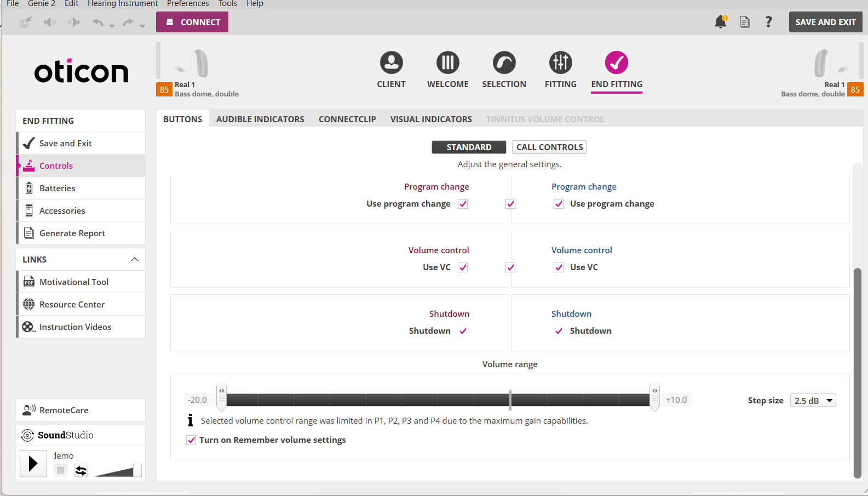Click the notifications bell icon
This screenshot has height=496, width=868.
point(721,22)
